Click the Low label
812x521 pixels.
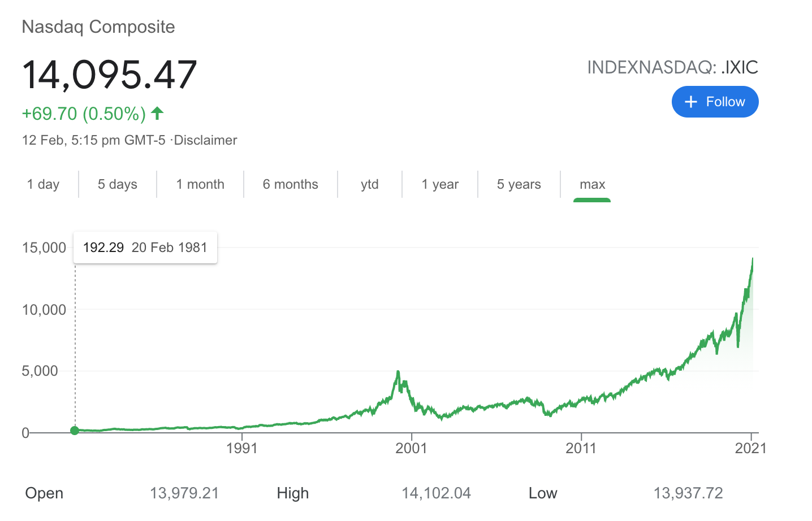[x=543, y=493]
